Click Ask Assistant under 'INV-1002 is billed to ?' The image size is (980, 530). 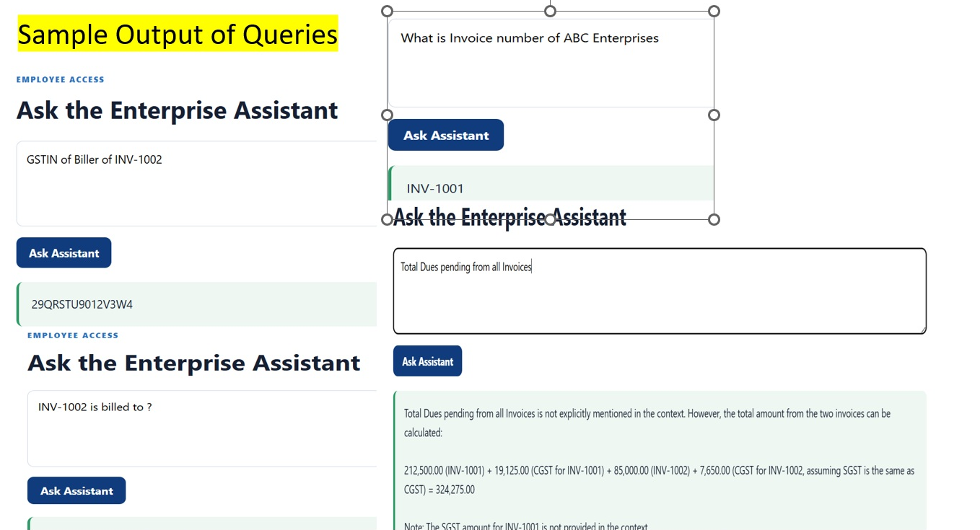pos(76,490)
